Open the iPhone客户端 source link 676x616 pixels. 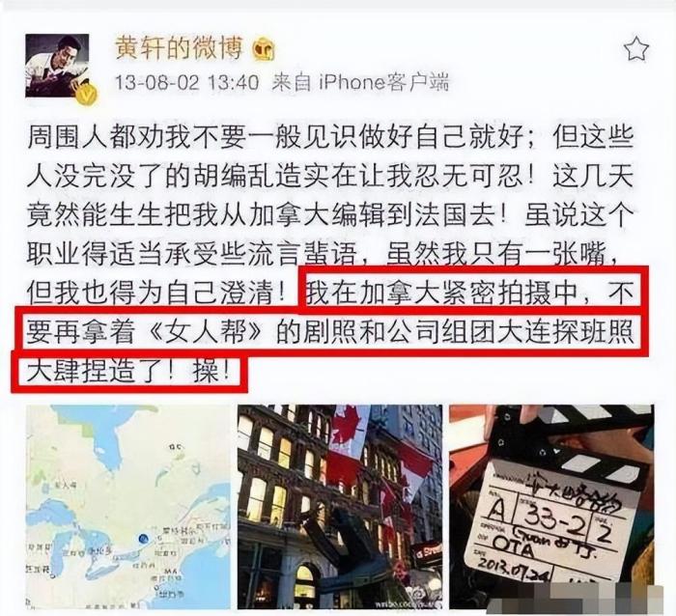[x=383, y=82]
